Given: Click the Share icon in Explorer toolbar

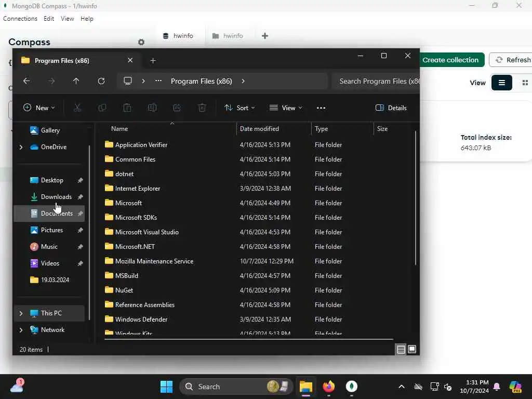Looking at the screenshot, I should point(177,108).
